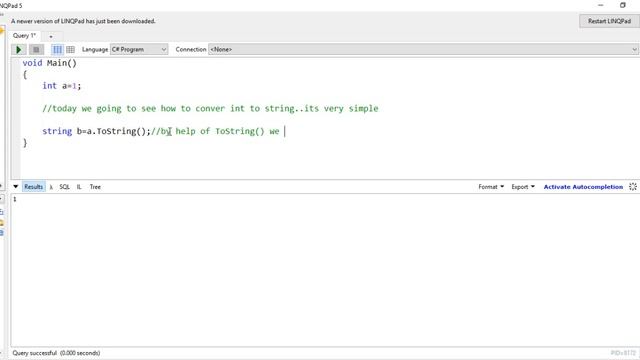
Task: Switch results to data grid view icon
Action: pyautogui.click(x=70, y=49)
